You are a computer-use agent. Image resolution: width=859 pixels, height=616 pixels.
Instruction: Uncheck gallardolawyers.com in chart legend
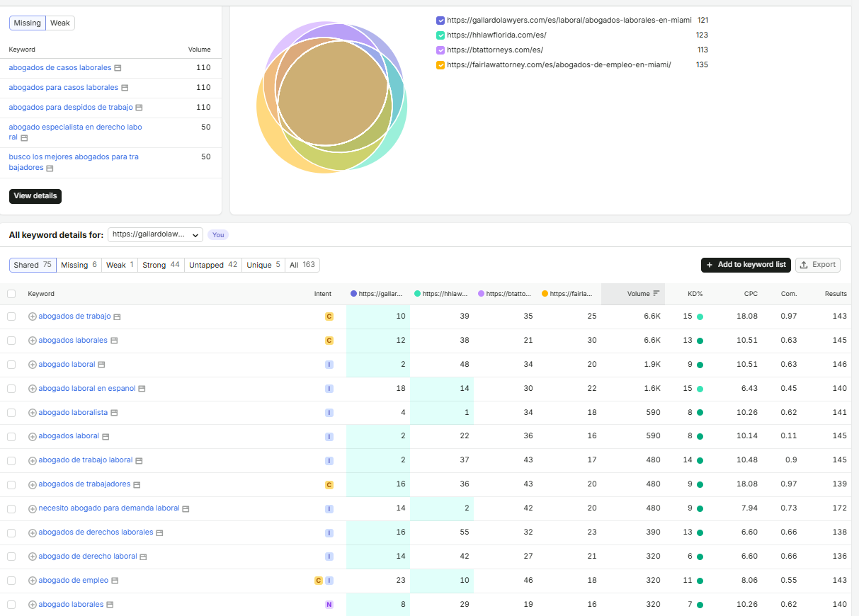click(440, 21)
